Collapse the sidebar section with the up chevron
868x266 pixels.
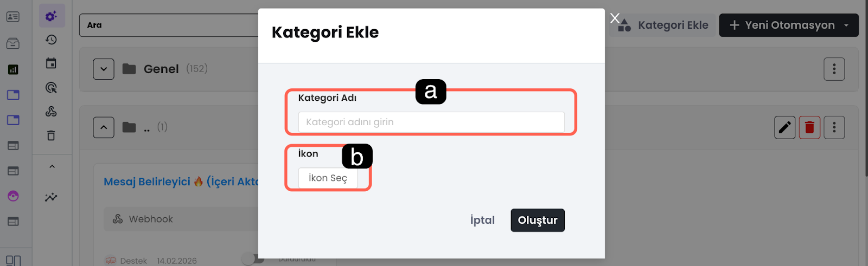(52, 166)
